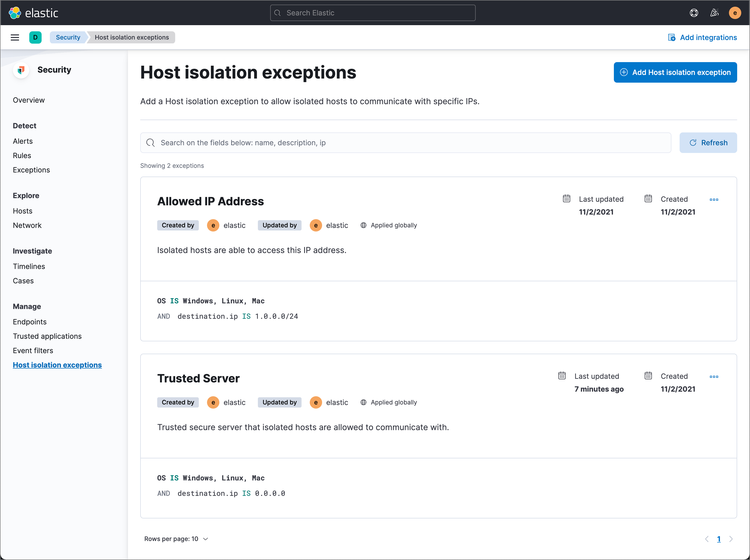The image size is (750, 560).
Task: Go to previous page arrow
Action: coord(707,539)
